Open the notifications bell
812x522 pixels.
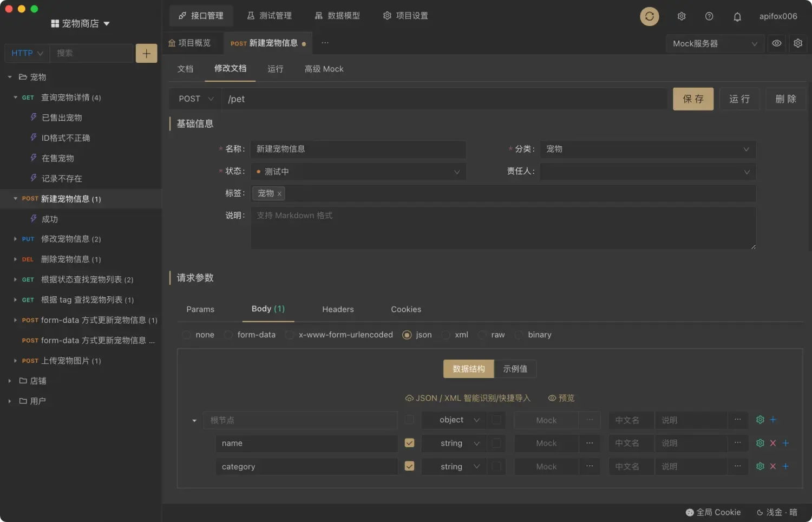pos(737,16)
